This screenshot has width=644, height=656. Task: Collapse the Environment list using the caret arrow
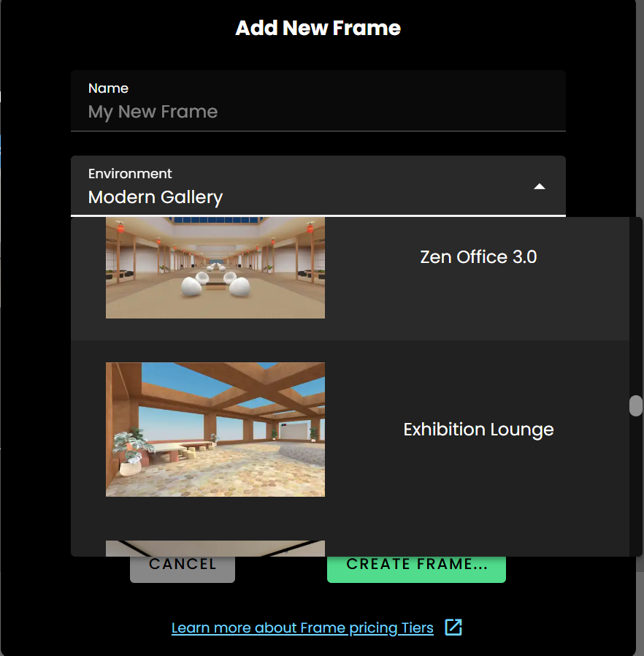pos(539,187)
